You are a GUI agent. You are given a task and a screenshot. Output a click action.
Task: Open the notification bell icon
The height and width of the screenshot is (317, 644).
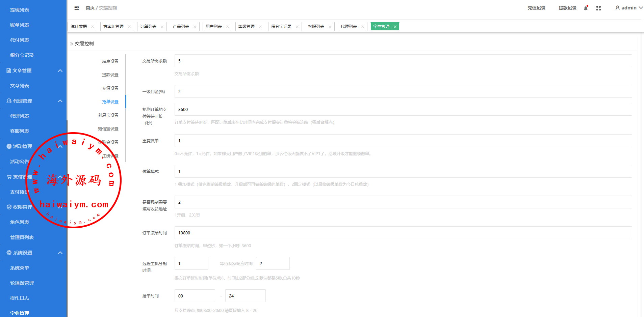(x=586, y=8)
